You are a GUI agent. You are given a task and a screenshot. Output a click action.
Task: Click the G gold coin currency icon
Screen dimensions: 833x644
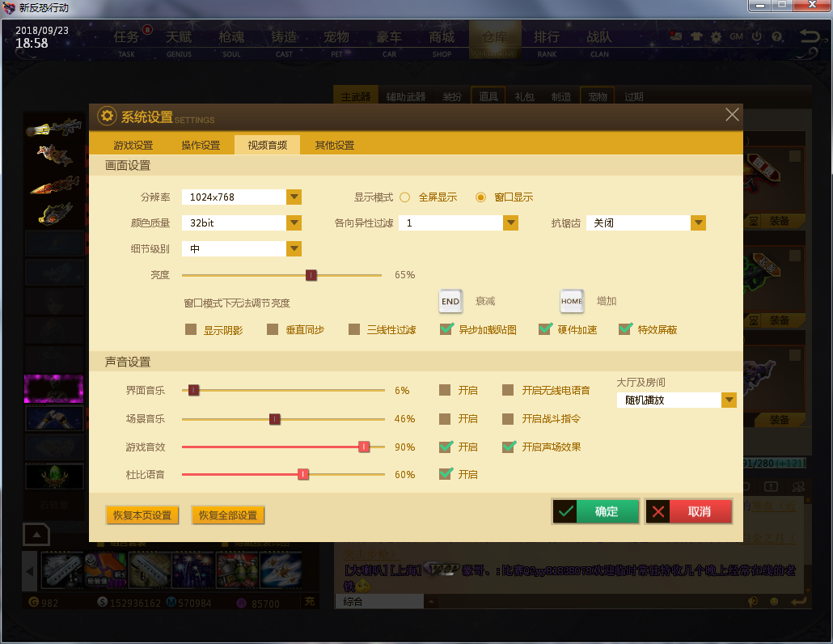tap(33, 602)
